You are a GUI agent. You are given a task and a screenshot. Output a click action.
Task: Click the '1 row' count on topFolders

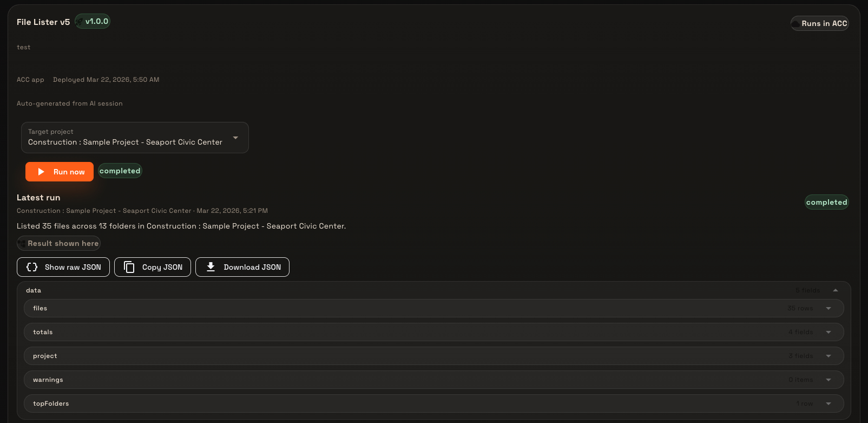[805, 404]
